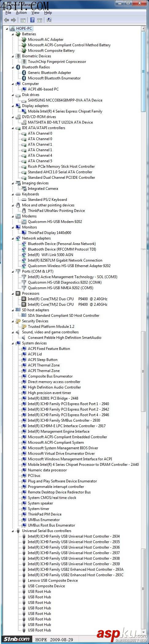Select USB2 Enhanced Host Controller 293A
Screen dimensions: 149x644
click(76, 569)
